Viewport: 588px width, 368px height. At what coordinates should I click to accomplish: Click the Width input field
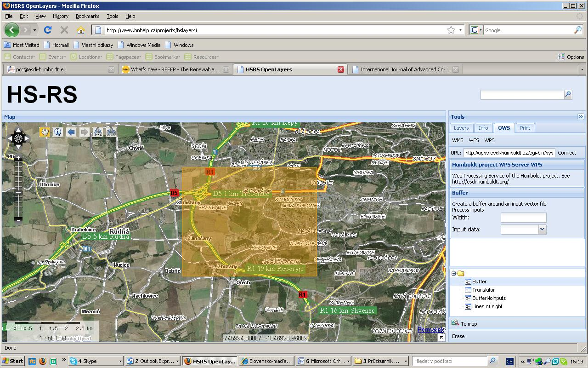(523, 217)
